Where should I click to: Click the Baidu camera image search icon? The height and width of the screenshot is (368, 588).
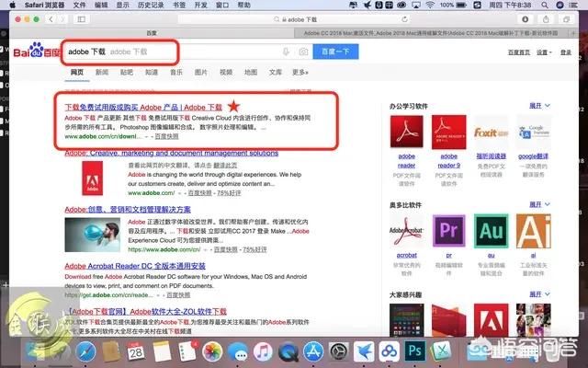click(x=303, y=52)
